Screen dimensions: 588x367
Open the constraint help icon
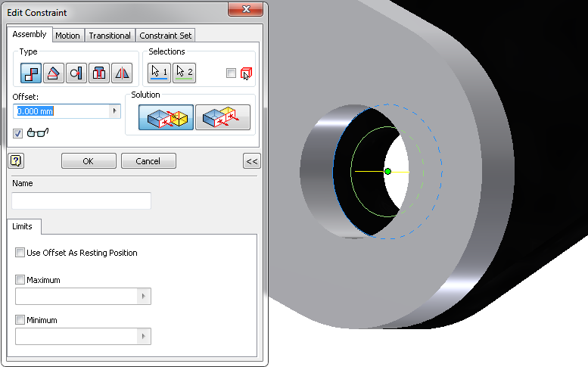point(16,161)
